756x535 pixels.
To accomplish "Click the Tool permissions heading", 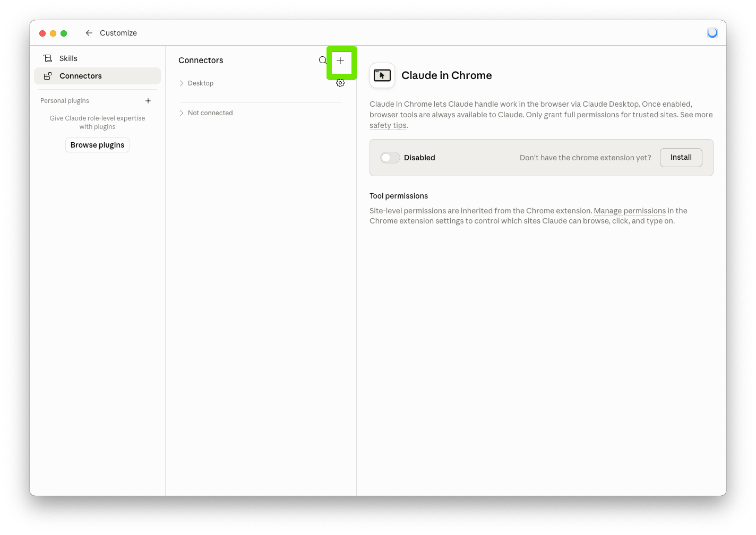I will (x=399, y=196).
